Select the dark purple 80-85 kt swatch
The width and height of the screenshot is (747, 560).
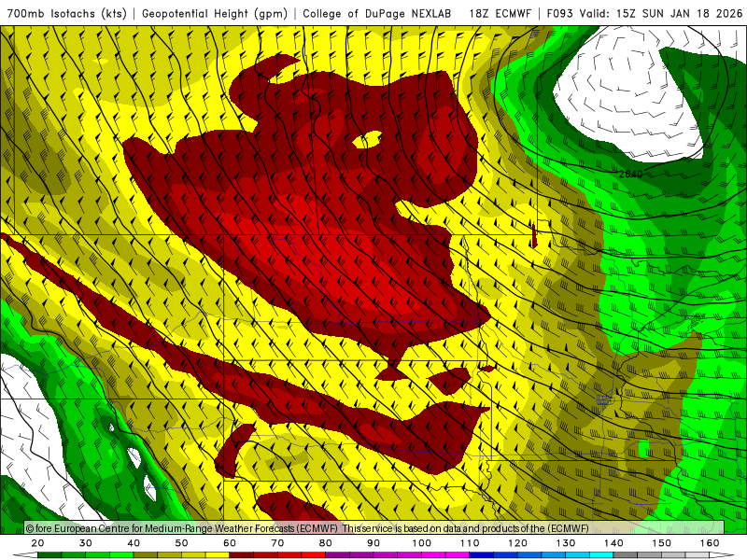pos(338,554)
